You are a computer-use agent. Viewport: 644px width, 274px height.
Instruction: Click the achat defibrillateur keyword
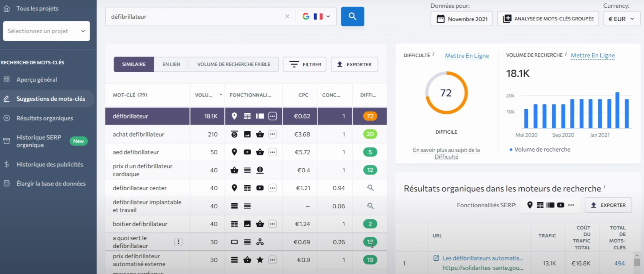[138, 134]
